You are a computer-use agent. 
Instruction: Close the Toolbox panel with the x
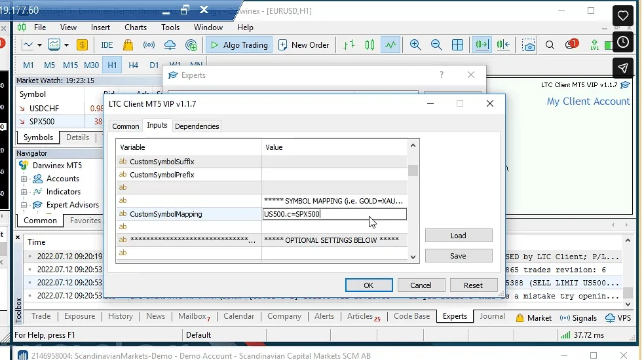pyautogui.click(x=18, y=237)
